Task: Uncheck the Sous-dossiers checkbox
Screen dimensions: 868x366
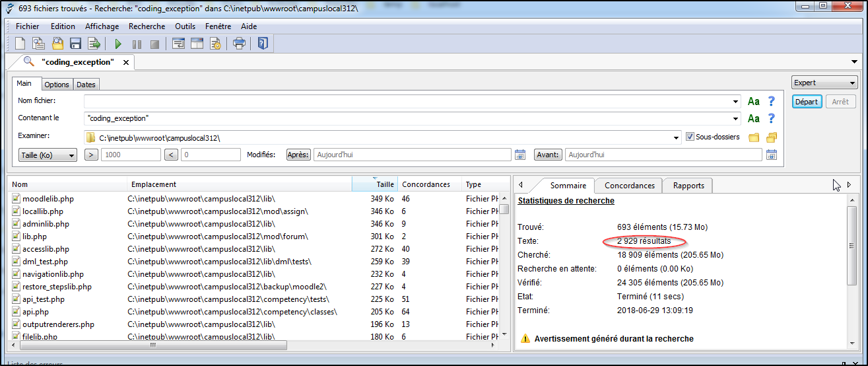Action: coord(690,137)
